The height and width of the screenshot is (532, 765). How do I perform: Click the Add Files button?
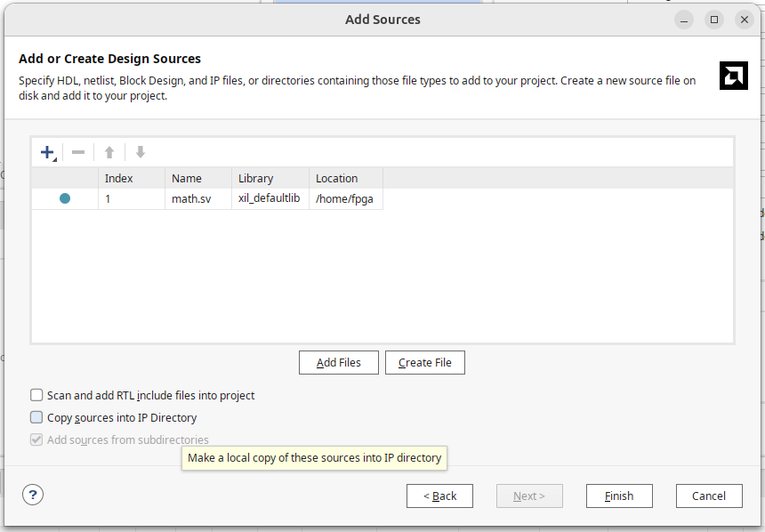pyautogui.click(x=338, y=362)
